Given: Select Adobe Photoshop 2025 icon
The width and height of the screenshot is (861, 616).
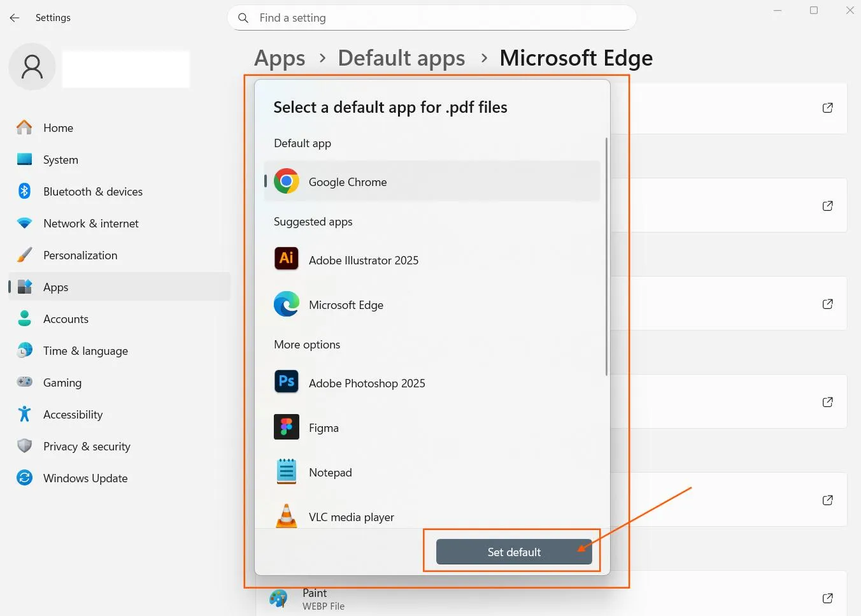Looking at the screenshot, I should pyautogui.click(x=287, y=382).
